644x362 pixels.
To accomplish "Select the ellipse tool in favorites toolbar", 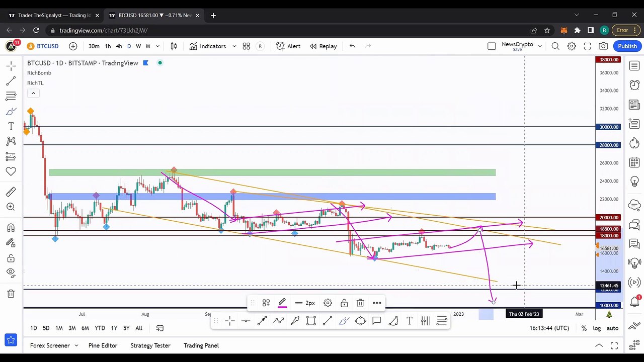I will 360,321.
